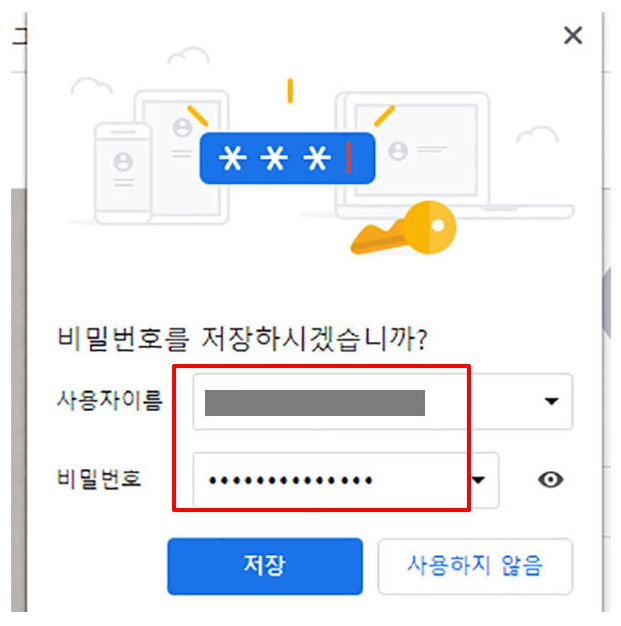The width and height of the screenshot is (621, 626).
Task: Show the password using the eye icon
Action: pyautogui.click(x=551, y=479)
